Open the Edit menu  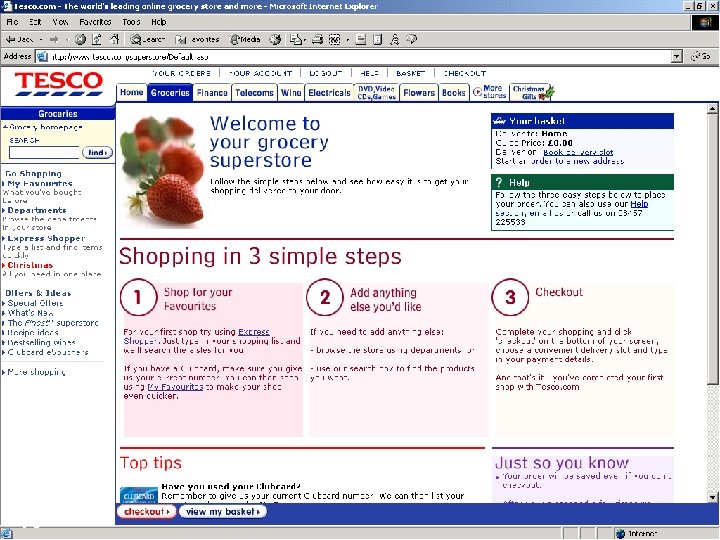click(35, 22)
